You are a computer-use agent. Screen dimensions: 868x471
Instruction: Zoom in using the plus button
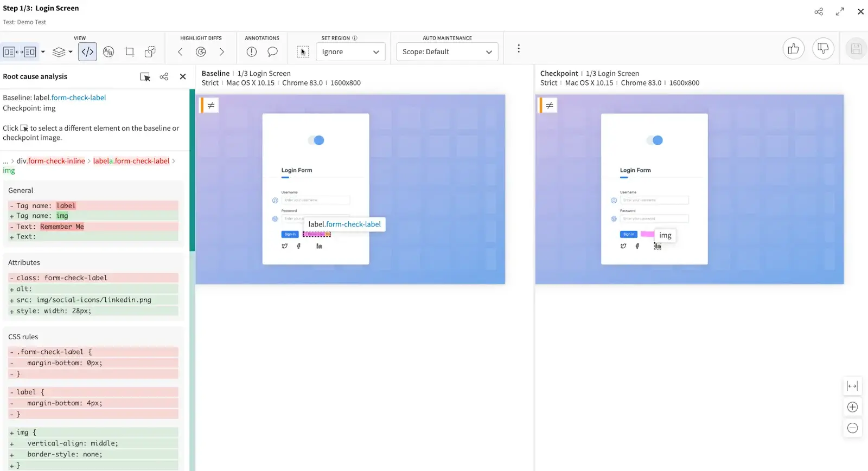pyautogui.click(x=852, y=407)
